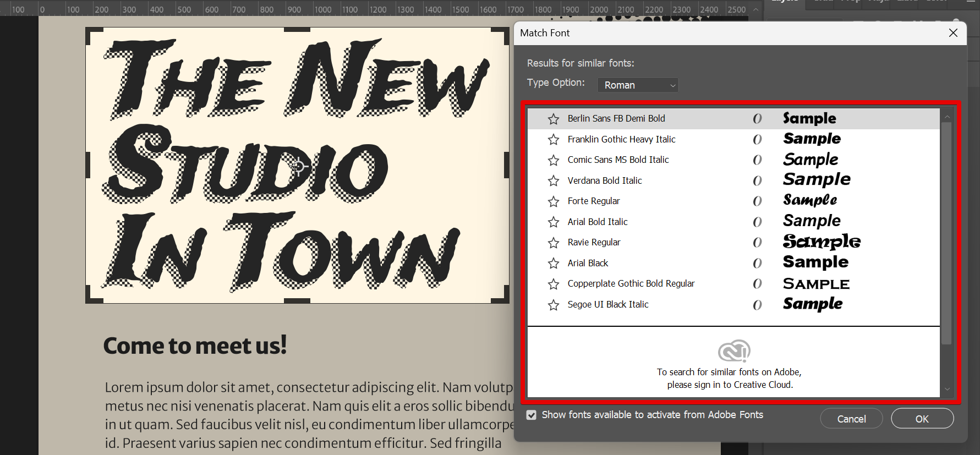Favorite the Ravie Regular font
Screen dimensions: 980x455
point(554,243)
